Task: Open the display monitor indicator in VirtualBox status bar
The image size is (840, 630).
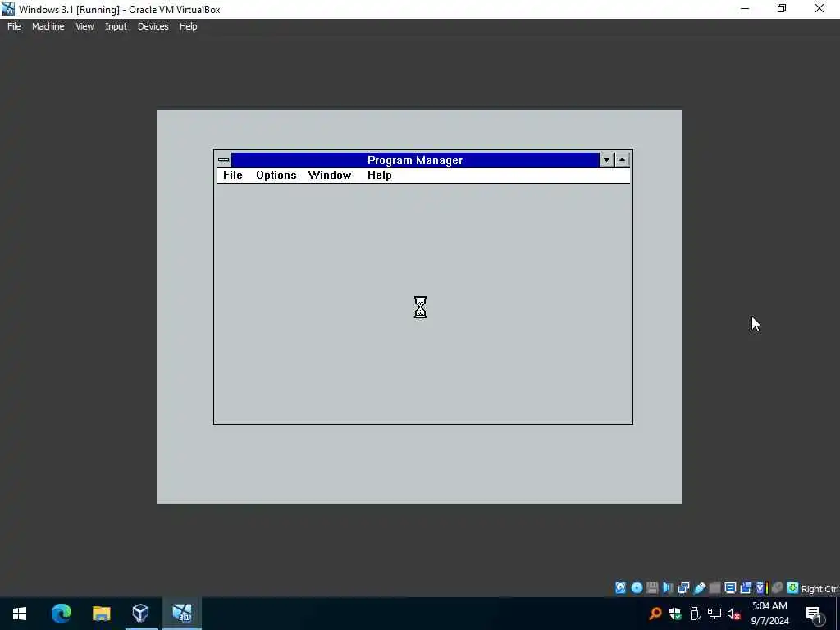Action: [730, 587]
